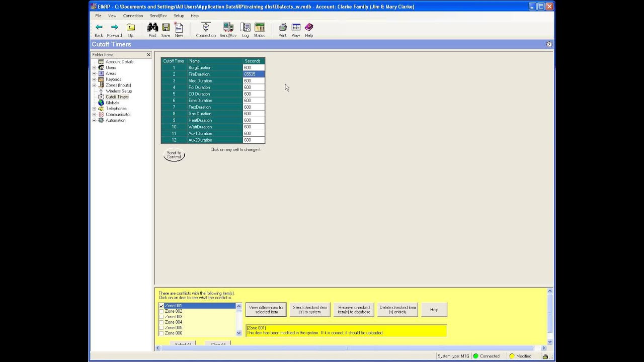Open the File menu
644x362 pixels.
pyautogui.click(x=98, y=16)
